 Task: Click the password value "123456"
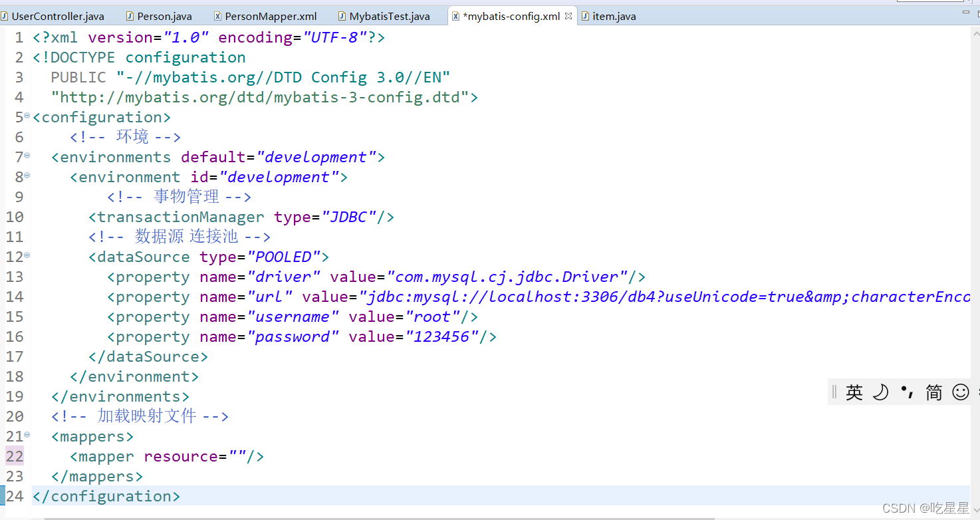[x=442, y=336]
